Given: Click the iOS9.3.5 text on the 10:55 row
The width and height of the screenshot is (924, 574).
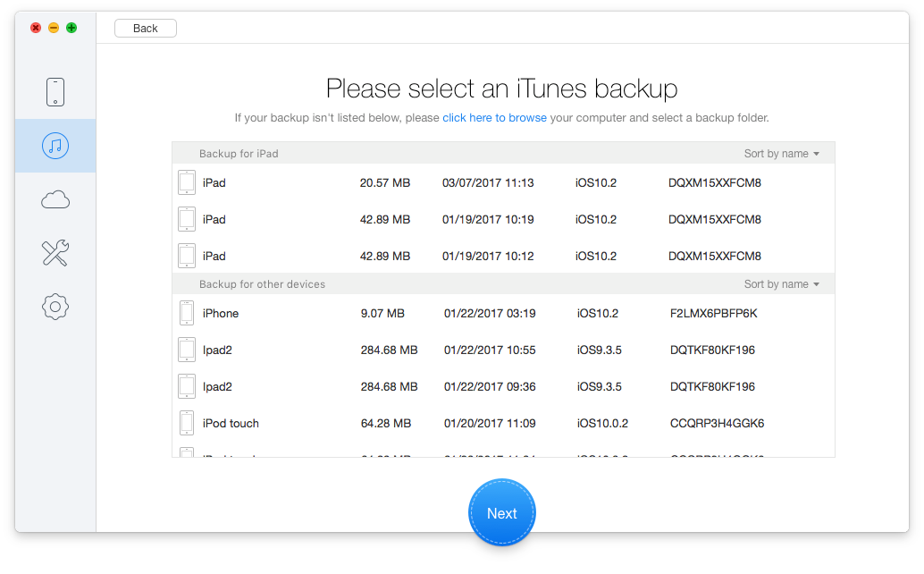Looking at the screenshot, I should point(600,350).
